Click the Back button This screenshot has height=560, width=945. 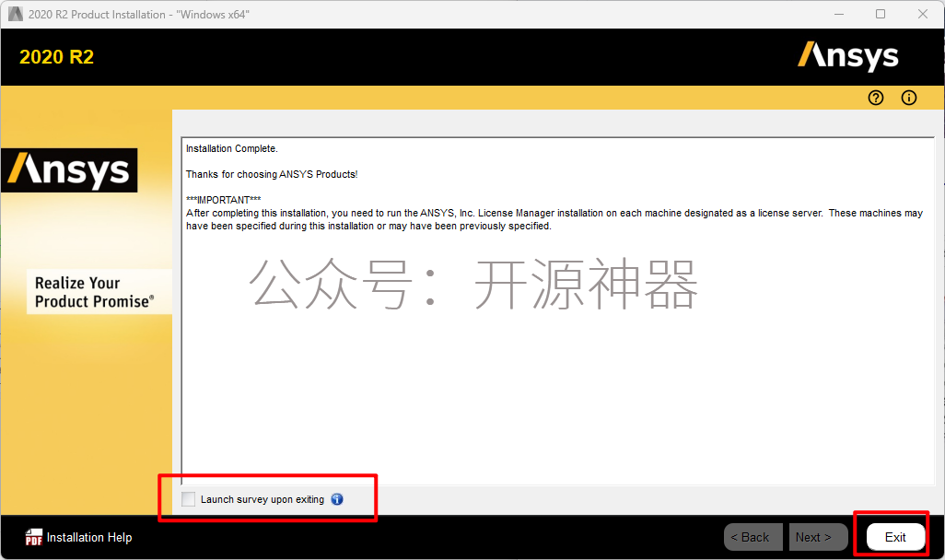752,537
